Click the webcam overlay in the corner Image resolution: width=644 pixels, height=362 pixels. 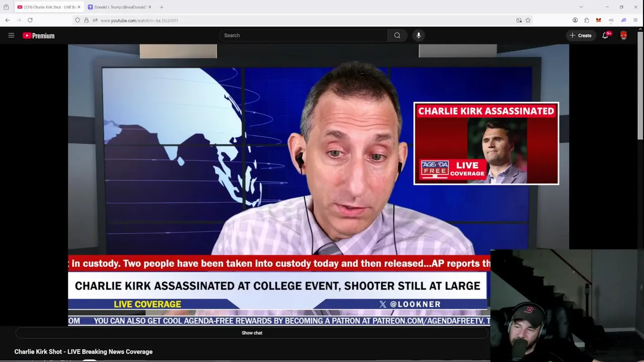tap(567, 305)
